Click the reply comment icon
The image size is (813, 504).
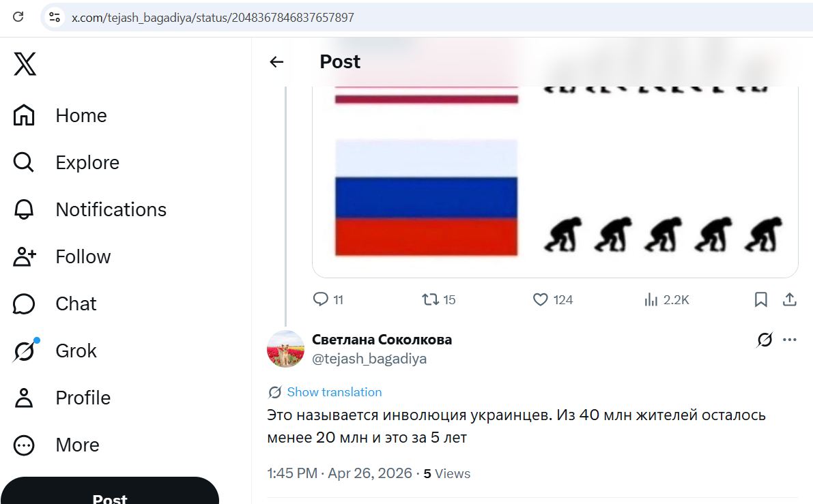point(321,299)
